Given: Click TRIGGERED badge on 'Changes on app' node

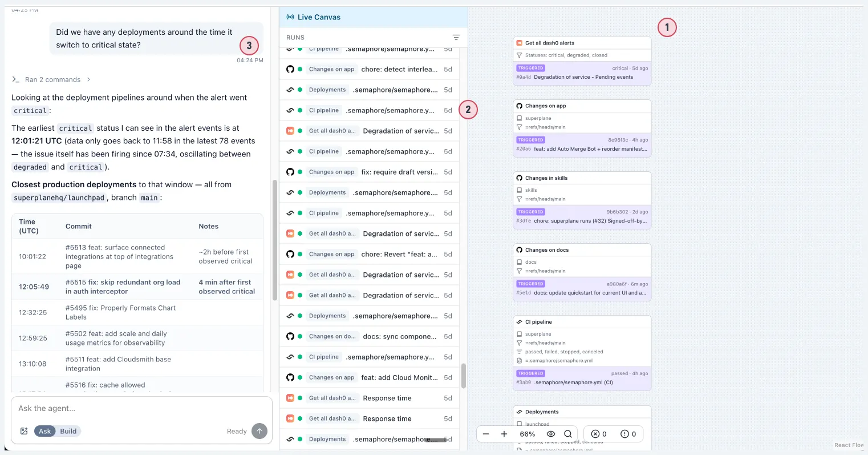Looking at the screenshot, I should 531,140.
